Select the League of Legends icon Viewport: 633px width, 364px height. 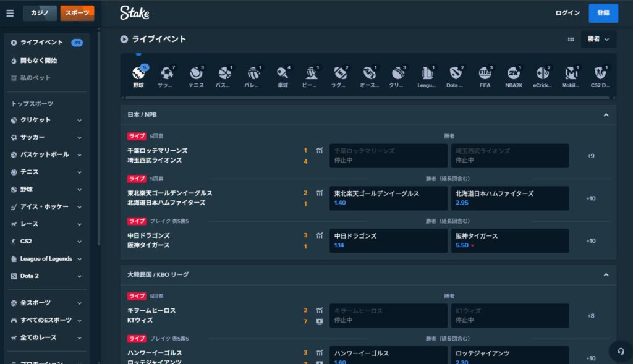click(x=427, y=76)
